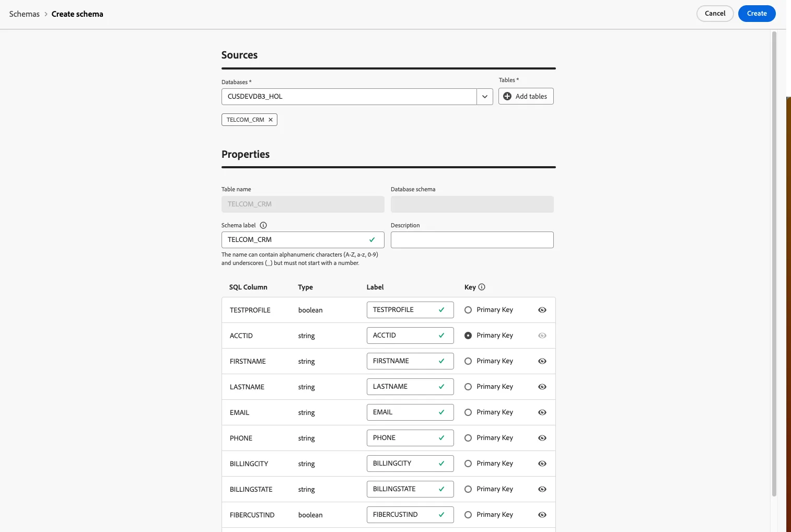Click the Description input field
This screenshot has height=532, width=791.
472,240
